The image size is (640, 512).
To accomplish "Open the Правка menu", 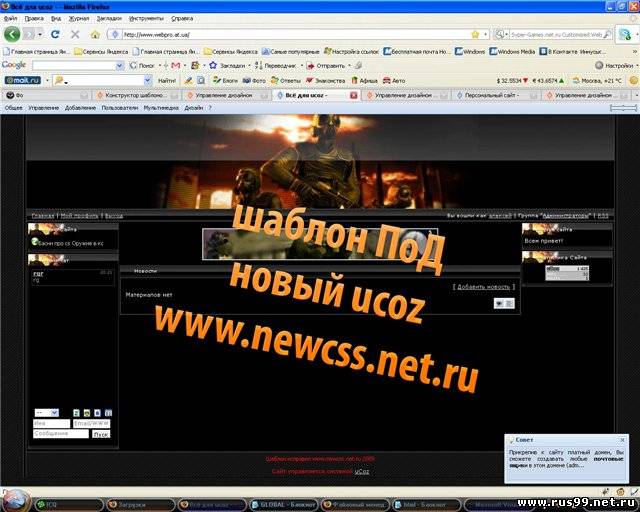I will 34,18.
